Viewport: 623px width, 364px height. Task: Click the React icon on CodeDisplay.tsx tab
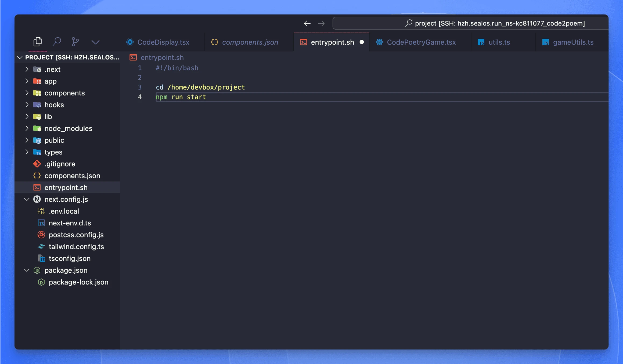click(130, 42)
